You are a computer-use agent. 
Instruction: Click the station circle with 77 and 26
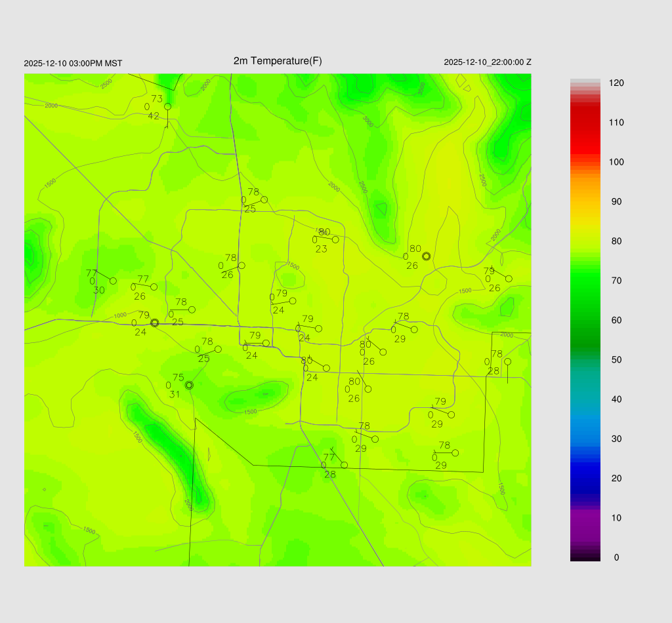154,287
